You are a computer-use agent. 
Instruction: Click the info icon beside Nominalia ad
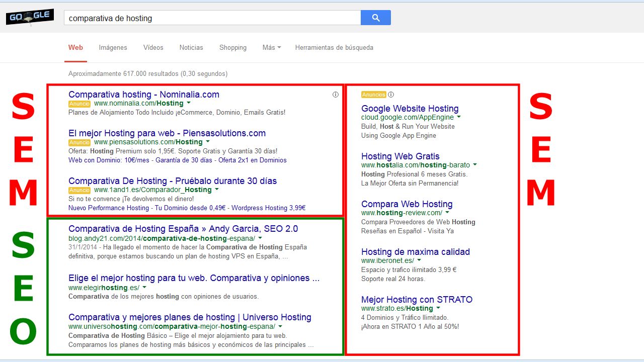click(336, 95)
